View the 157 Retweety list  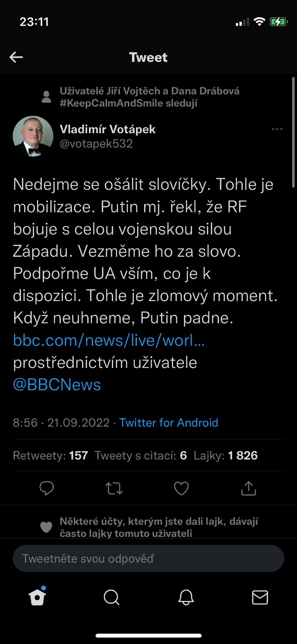[x=50, y=456]
